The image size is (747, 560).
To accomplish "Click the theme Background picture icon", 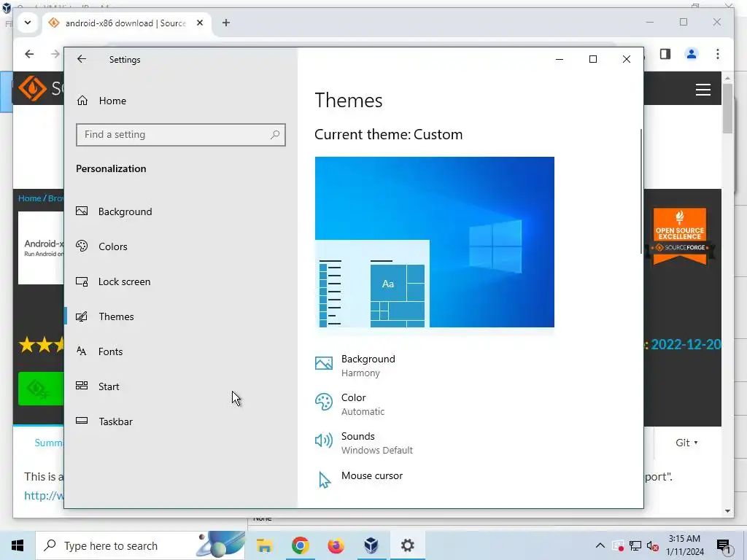I will (324, 363).
